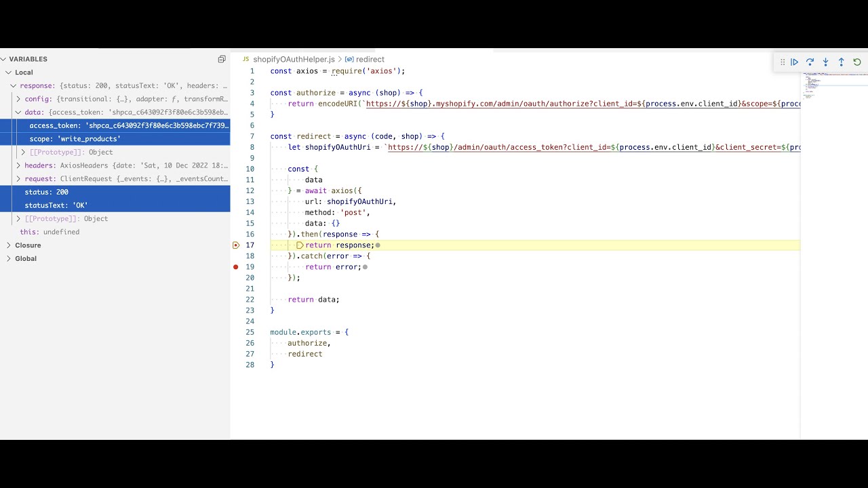Select the status: 200 row
The height and width of the screenshot is (488, 868).
pyautogui.click(x=115, y=192)
